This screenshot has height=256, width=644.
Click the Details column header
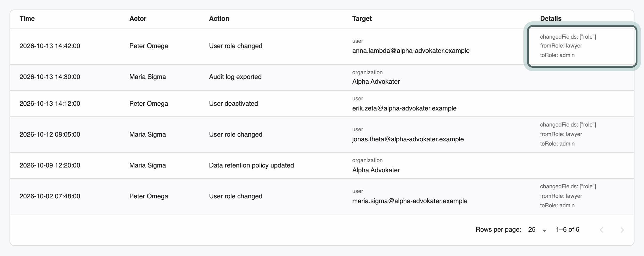[551, 18]
